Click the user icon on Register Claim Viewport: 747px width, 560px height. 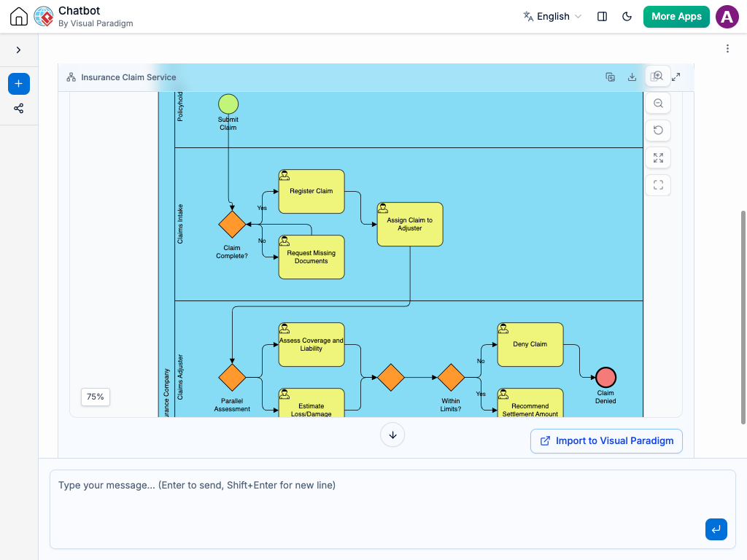285,176
